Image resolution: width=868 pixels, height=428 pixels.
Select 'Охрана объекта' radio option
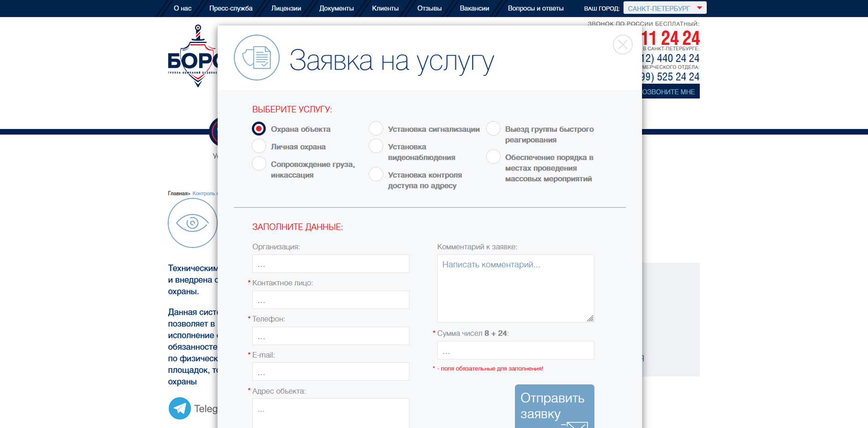coord(259,129)
